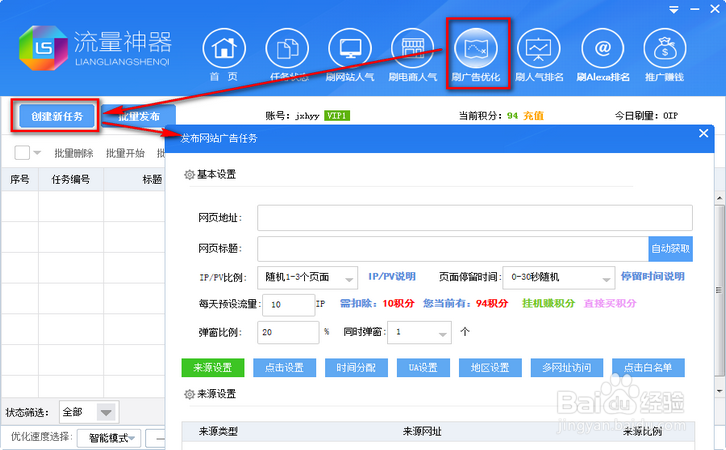Switch to the UA设置 tab
The image size is (726, 450).
pos(423,368)
